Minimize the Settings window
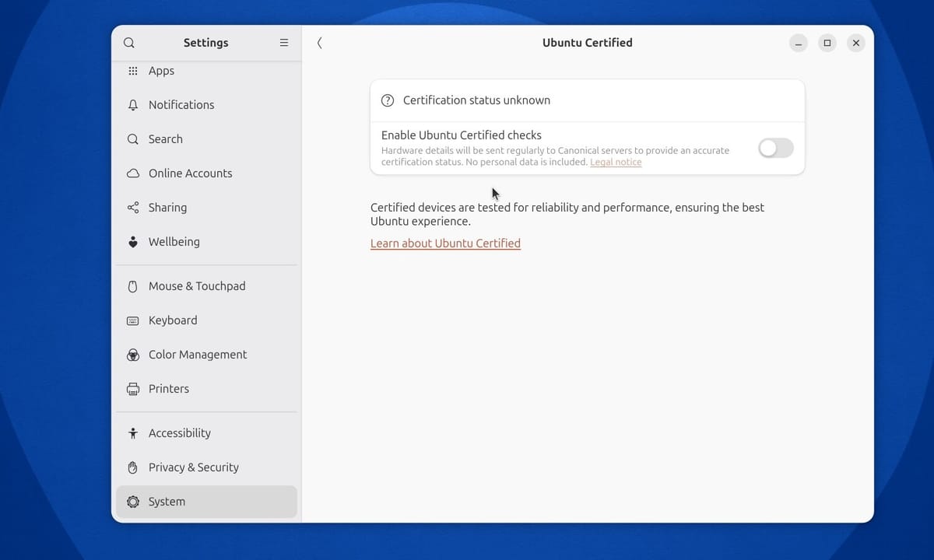The height and width of the screenshot is (560, 934). pos(799,43)
